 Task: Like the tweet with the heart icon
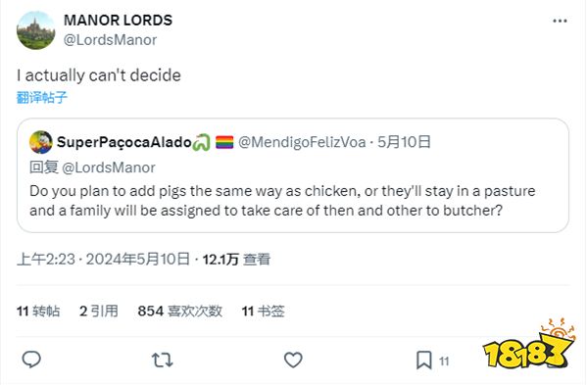click(x=293, y=360)
